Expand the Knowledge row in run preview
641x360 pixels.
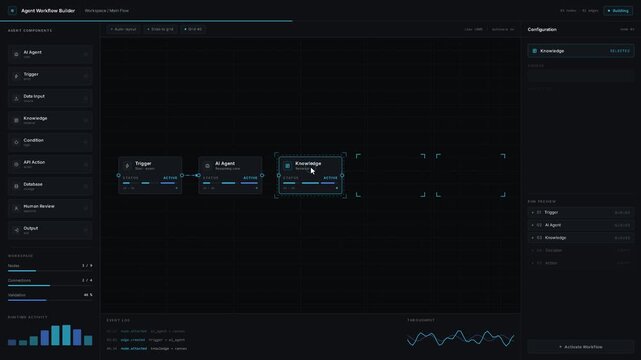coord(580,238)
